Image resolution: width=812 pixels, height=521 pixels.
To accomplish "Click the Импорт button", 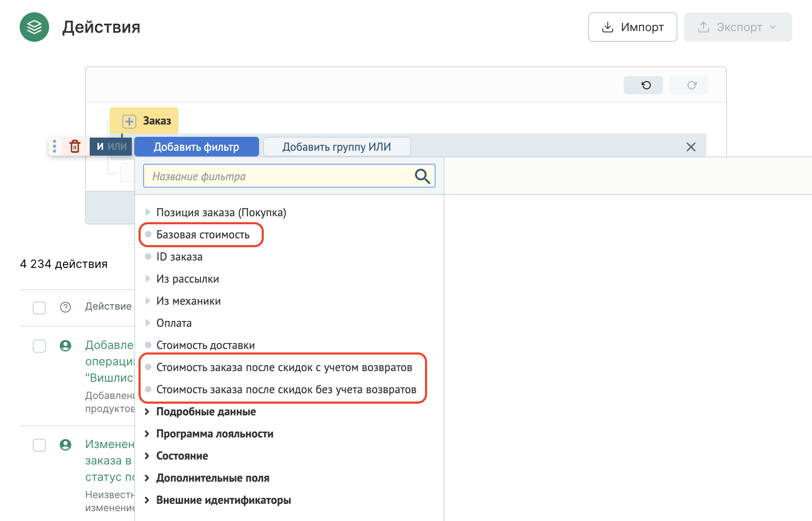I will pos(632,27).
